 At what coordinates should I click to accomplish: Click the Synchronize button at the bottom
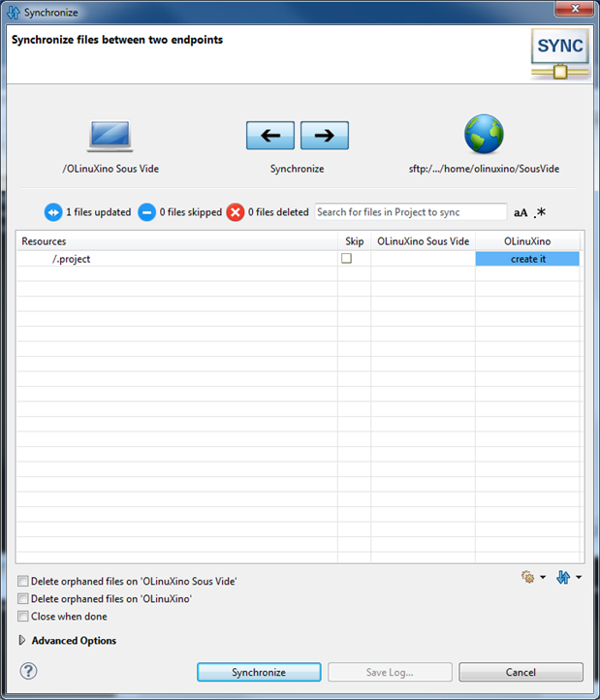[x=259, y=672]
